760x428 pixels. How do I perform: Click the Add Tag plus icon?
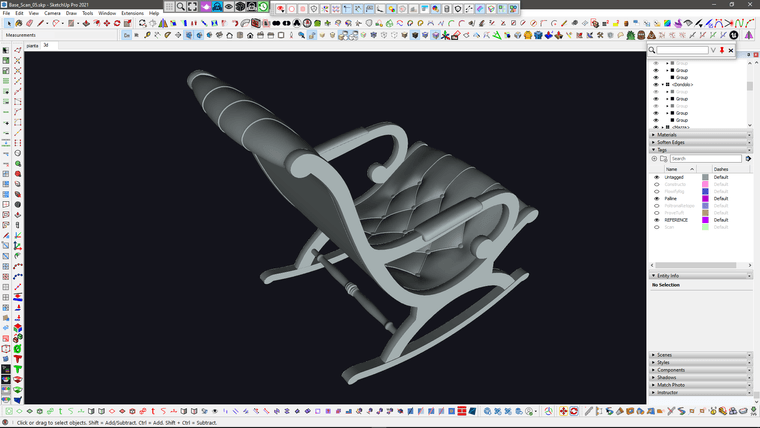tap(654, 158)
